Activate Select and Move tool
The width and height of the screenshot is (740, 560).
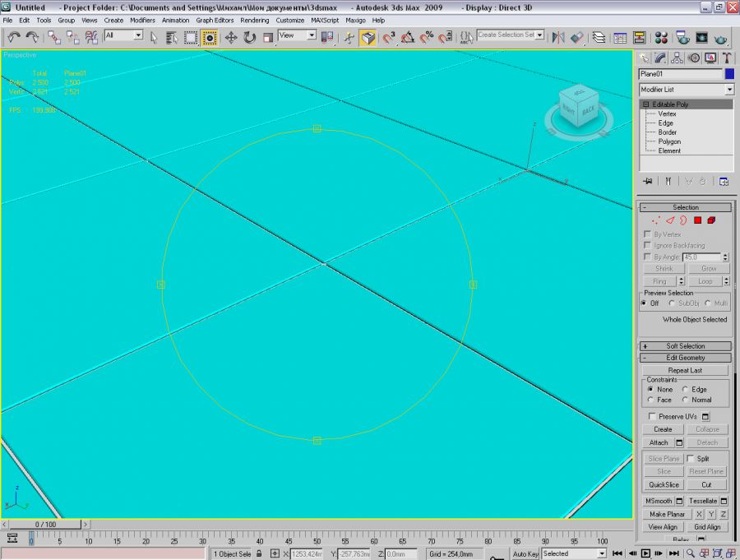[x=231, y=37]
